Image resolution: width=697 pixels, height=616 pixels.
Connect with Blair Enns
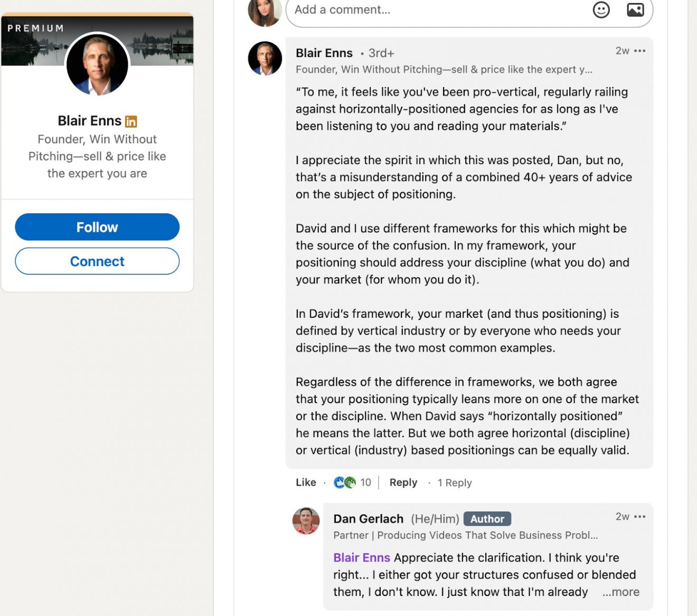point(97,261)
